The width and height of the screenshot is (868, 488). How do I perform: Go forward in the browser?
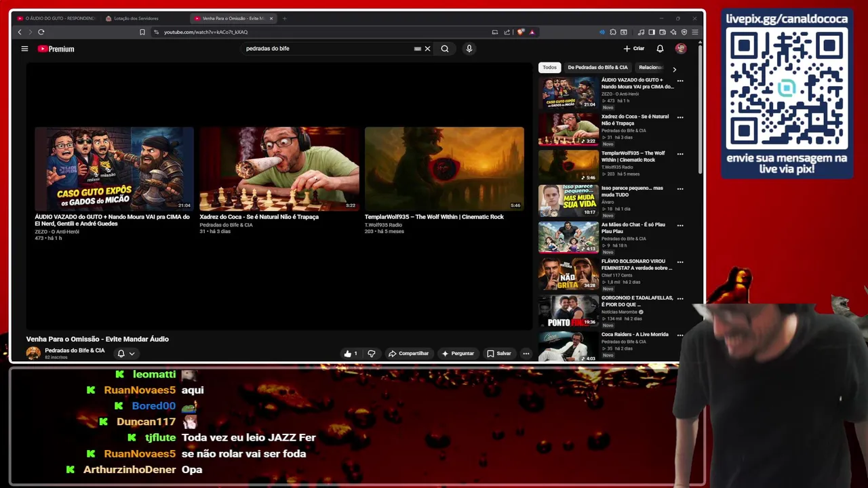(30, 32)
